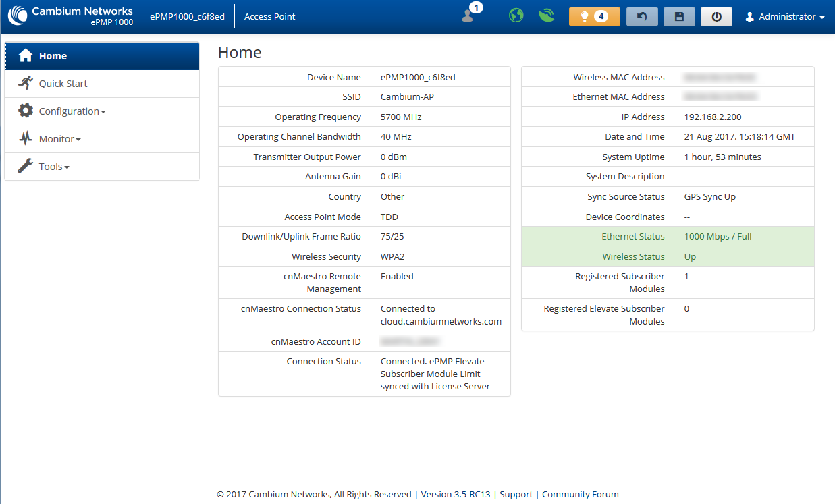Screen dimensions: 835x504
Task: Click the green Ethernet Status row
Action: tap(668, 237)
